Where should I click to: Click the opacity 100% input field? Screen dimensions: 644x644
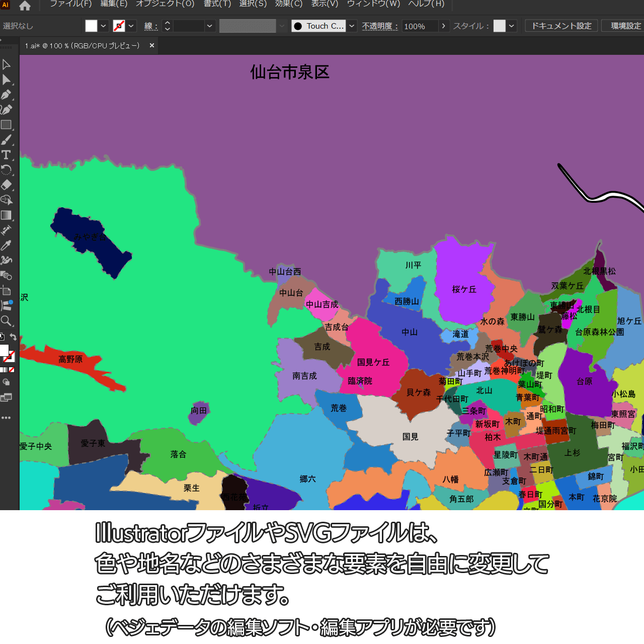click(420, 26)
